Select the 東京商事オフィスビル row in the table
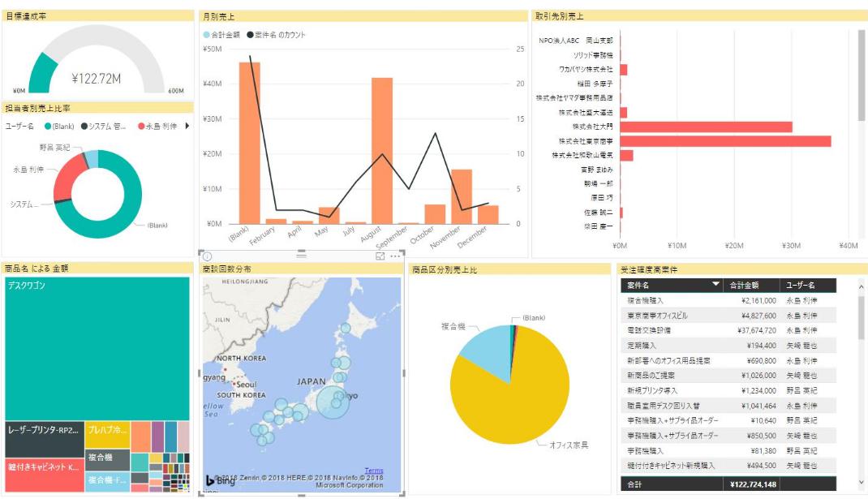Screen dimensions: 868x499 click(x=728, y=316)
